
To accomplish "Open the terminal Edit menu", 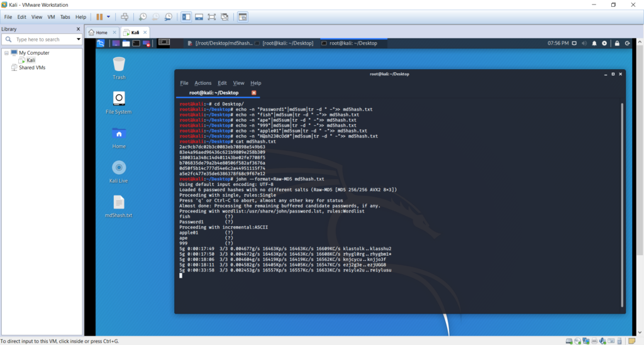I will tap(222, 83).
